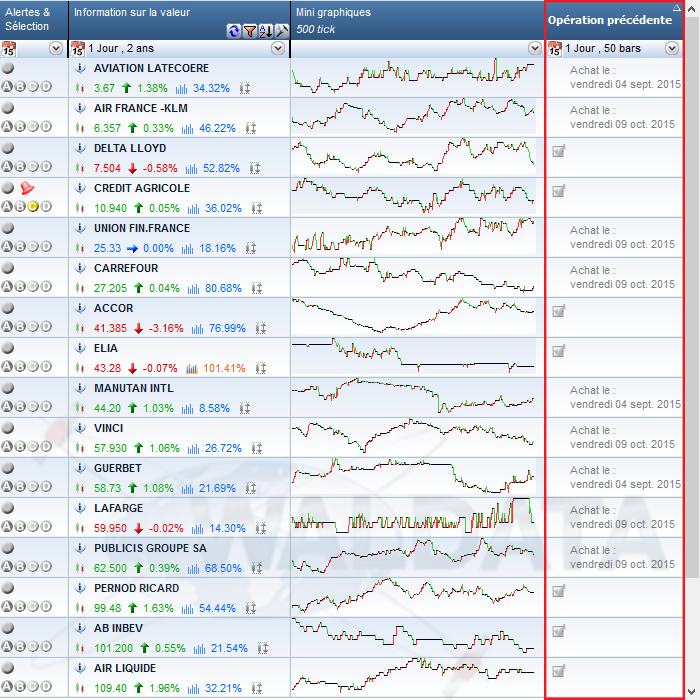
Task: Click operation note icon on PERNOD RICARD row
Action: coord(558,591)
